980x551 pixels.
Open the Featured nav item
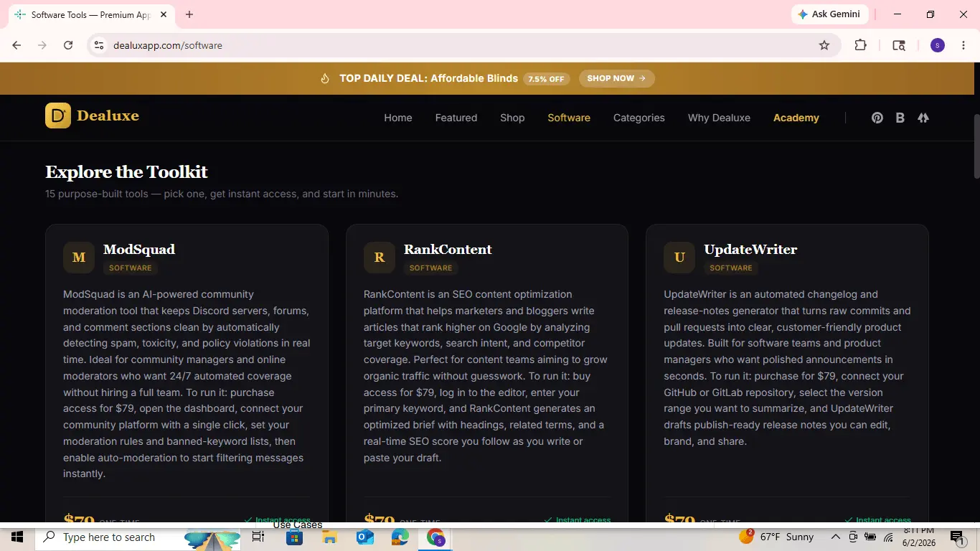456,118
